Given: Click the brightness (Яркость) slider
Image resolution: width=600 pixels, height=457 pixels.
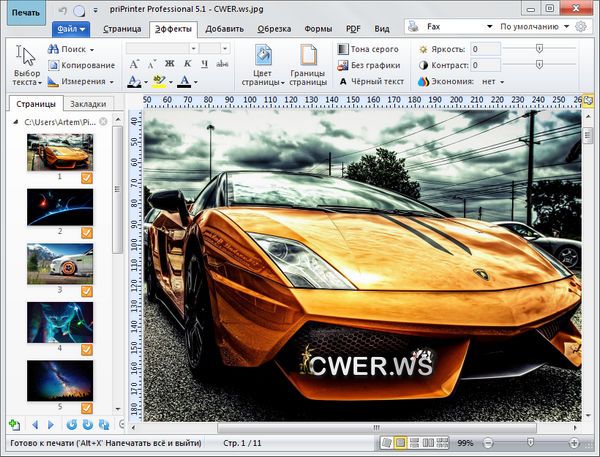Looking at the screenshot, I should 540,48.
